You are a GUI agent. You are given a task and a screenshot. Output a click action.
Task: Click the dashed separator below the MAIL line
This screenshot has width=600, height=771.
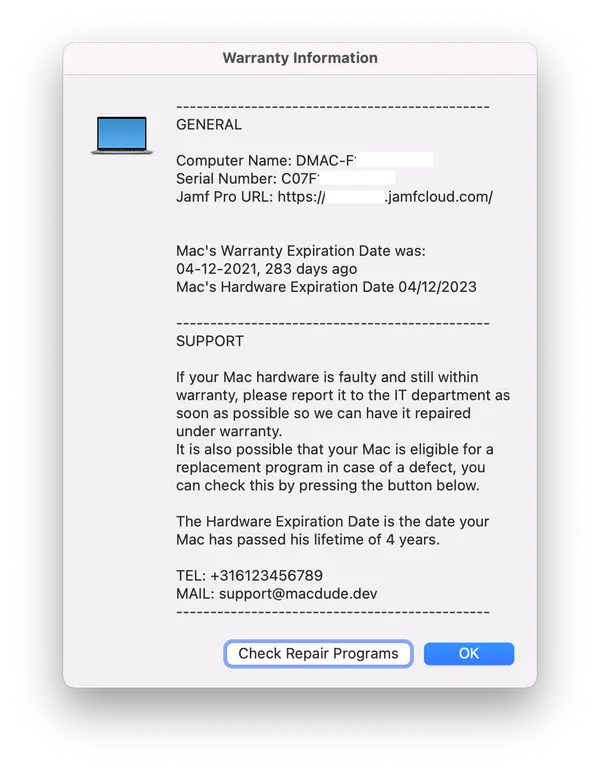[x=333, y=612]
